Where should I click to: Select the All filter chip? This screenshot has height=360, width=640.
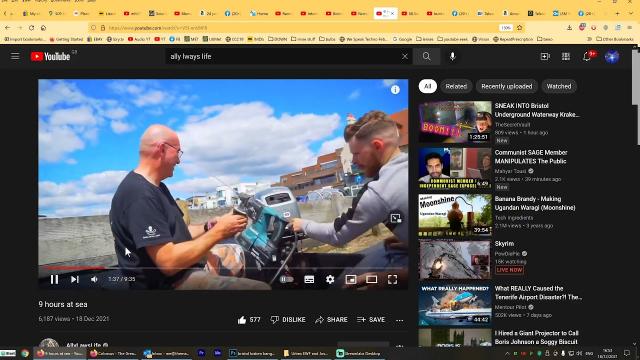427,86
